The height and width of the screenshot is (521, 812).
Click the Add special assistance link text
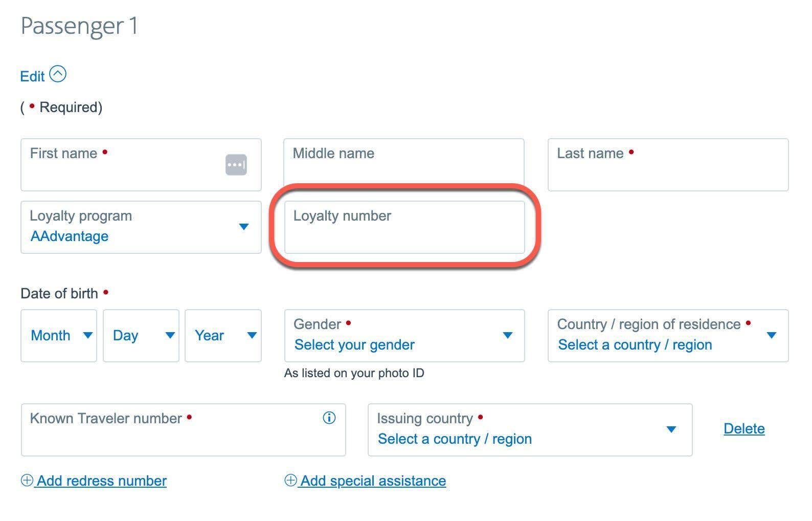(x=373, y=481)
